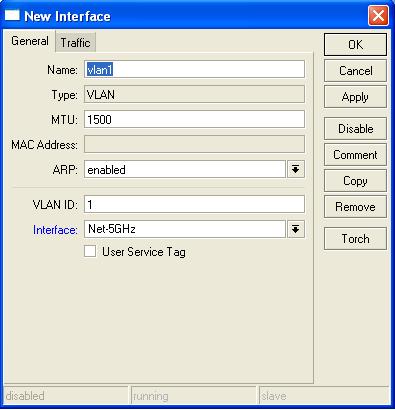Click the Disable button
Image resolution: width=395 pixels, height=410 pixels.
click(355, 128)
